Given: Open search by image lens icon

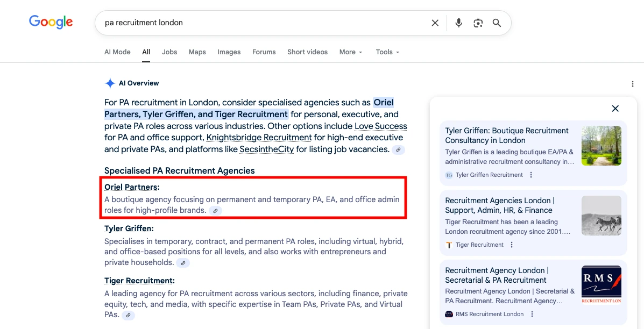Looking at the screenshot, I should (478, 23).
